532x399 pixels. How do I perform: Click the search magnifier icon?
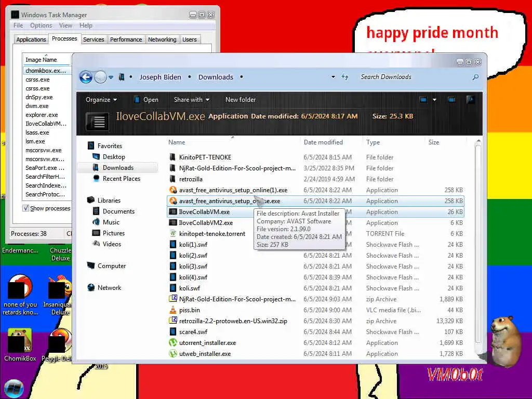pyautogui.click(x=475, y=77)
